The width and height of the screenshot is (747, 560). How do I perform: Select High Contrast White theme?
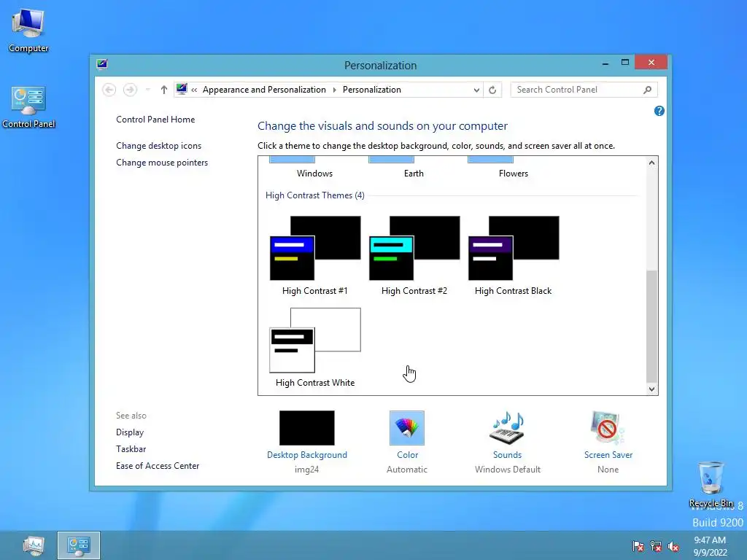[315, 348]
